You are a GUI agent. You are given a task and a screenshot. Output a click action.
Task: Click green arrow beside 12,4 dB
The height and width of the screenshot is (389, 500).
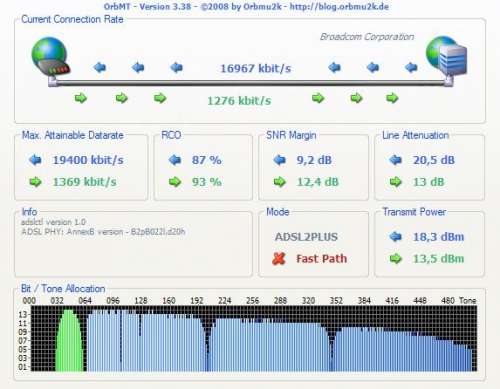click(280, 182)
